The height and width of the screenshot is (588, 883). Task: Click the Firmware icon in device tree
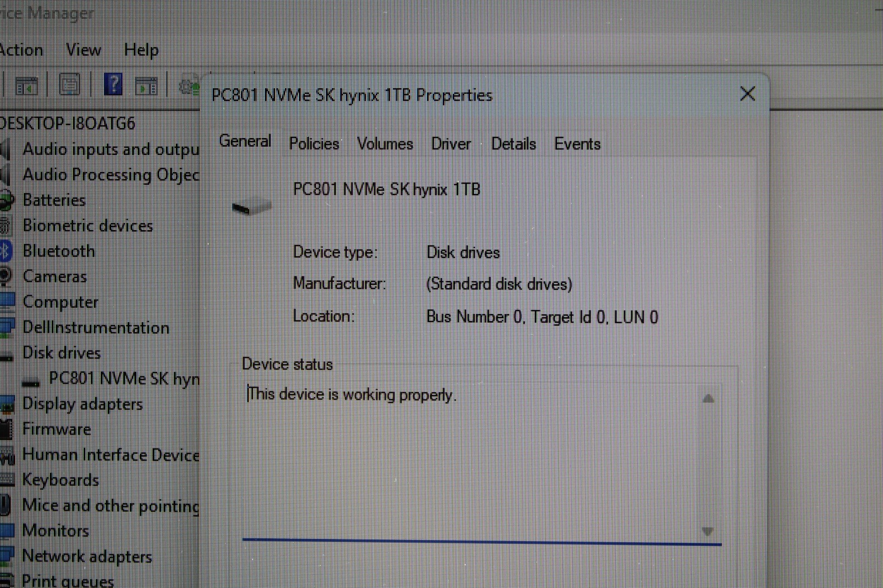point(6,430)
